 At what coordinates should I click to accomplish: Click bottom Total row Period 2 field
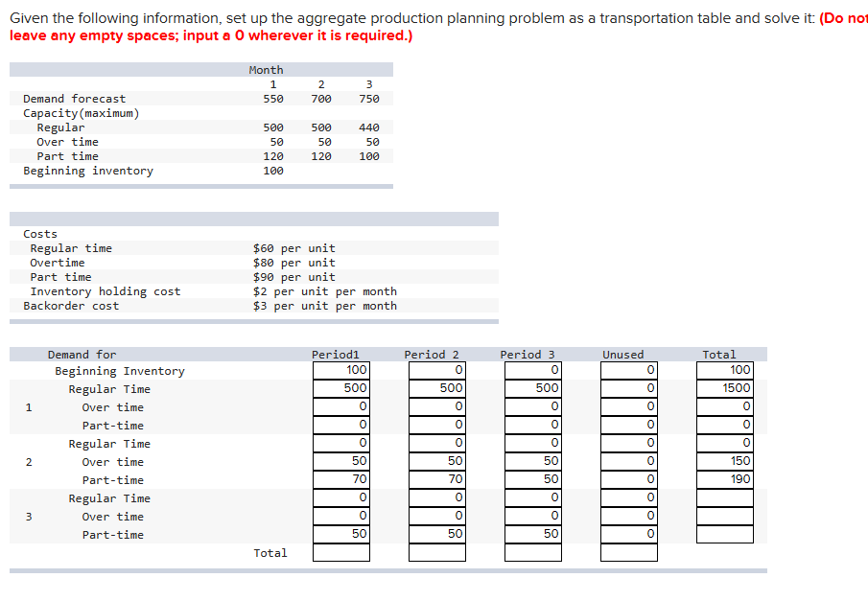[437, 553]
